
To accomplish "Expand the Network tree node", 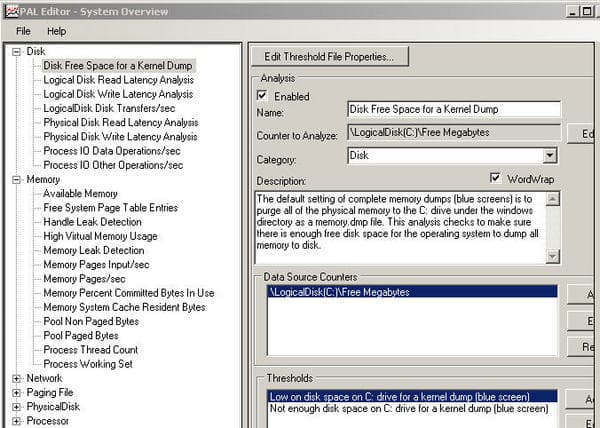I will tap(16, 379).
